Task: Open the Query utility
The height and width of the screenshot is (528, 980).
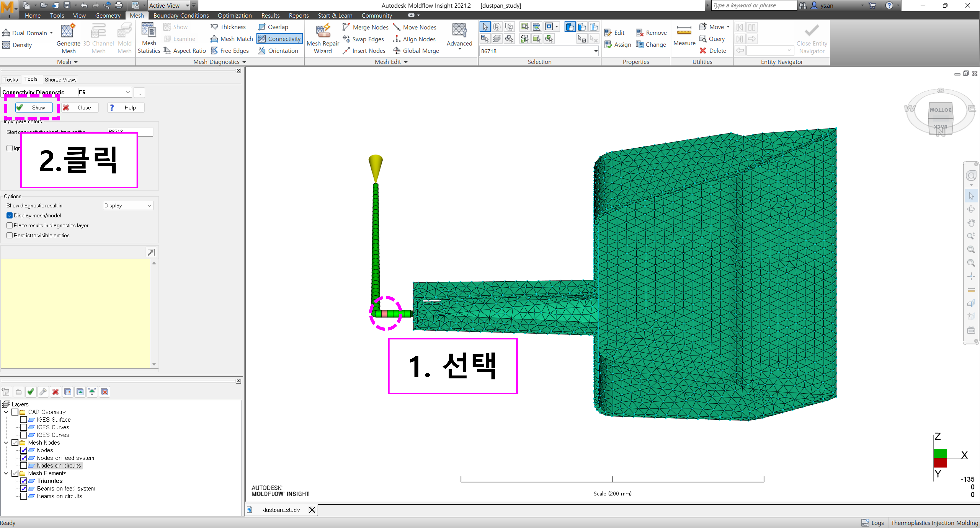Action: pos(712,39)
